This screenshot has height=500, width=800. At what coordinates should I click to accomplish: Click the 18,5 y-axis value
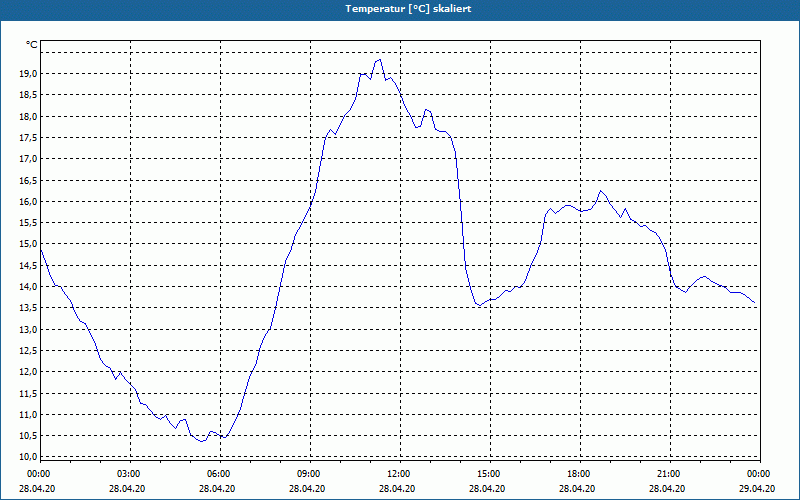coord(28,95)
